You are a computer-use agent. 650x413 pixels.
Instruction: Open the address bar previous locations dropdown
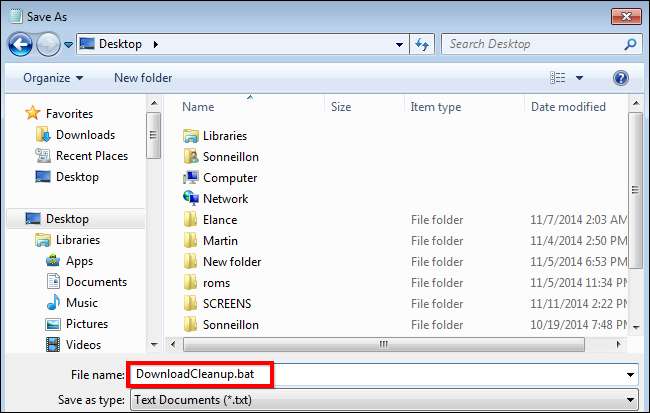(399, 44)
